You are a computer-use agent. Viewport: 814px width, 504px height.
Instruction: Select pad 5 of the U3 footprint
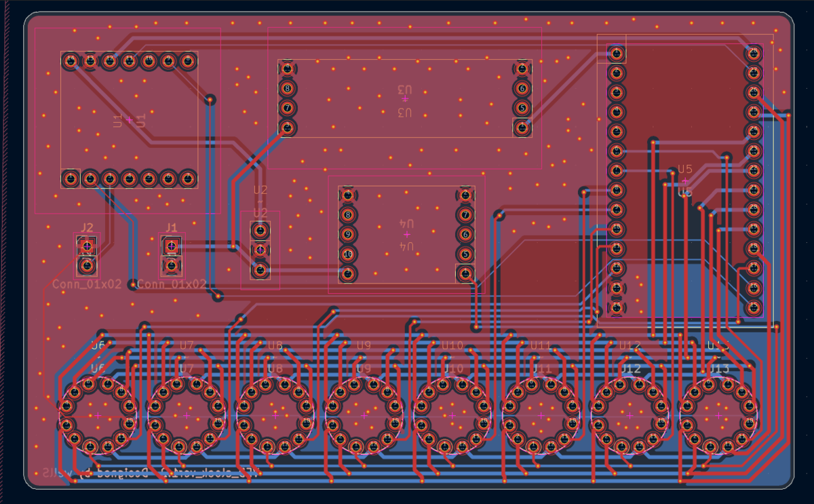pyautogui.click(x=522, y=108)
